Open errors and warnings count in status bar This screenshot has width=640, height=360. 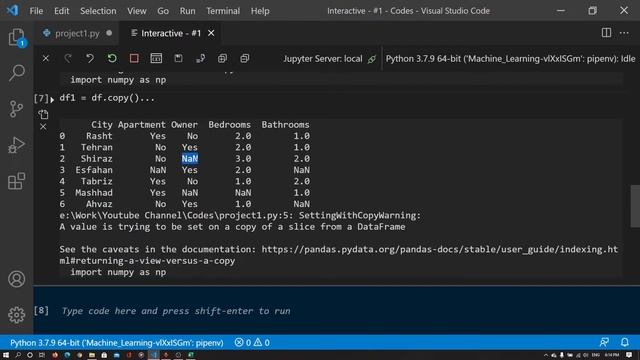(252, 342)
